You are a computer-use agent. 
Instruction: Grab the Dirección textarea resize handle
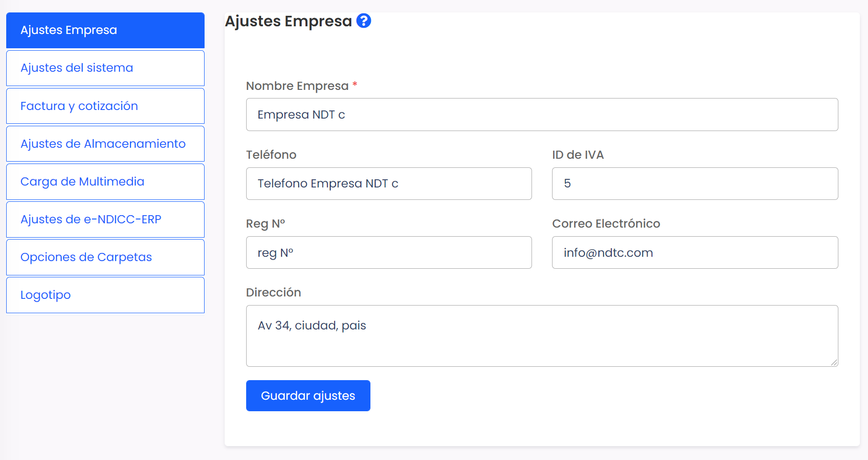click(834, 362)
